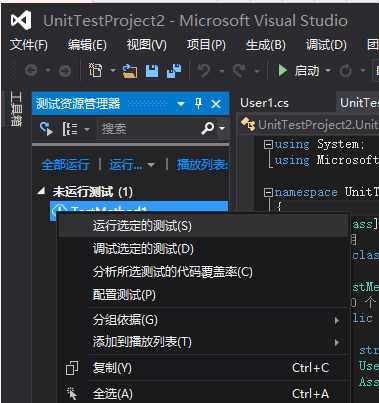
Task: Click the navigate backward arrow icon
Action: [31, 71]
